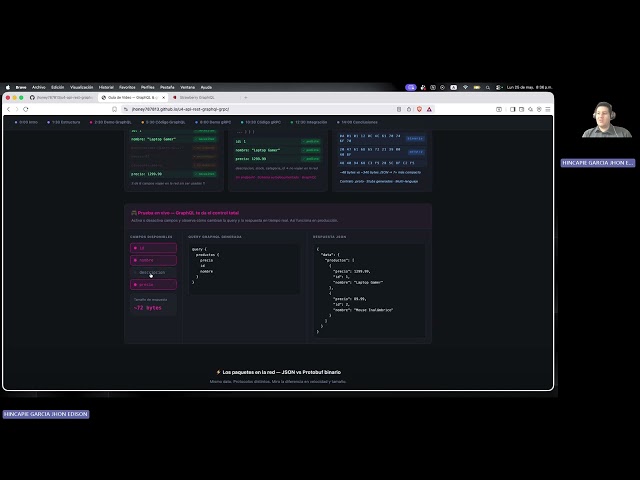The image size is (640, 480).
Task: Open the Brave Wallet icon
Action: 522,109
